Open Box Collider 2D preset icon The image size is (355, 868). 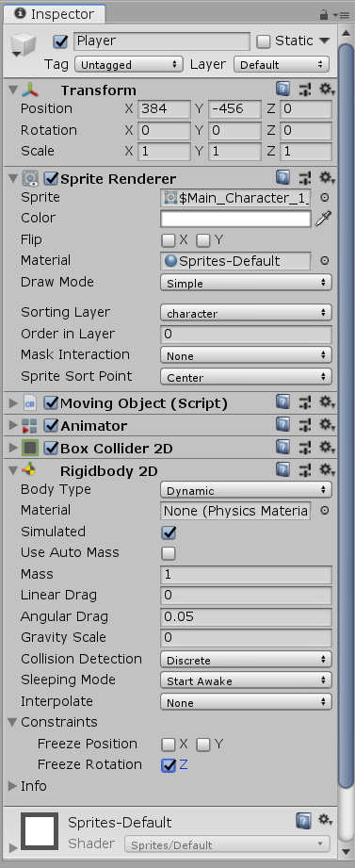(305, 448)
